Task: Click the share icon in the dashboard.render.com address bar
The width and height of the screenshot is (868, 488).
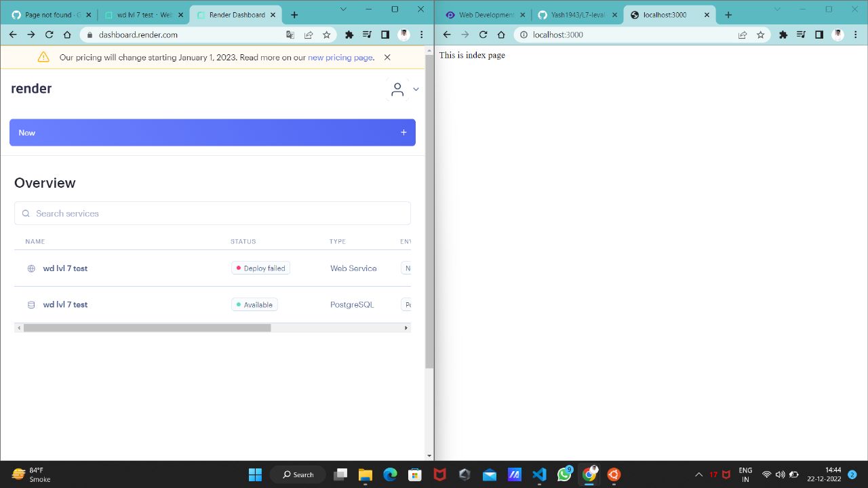Action: pyautogui.click(x=309, y=35)
